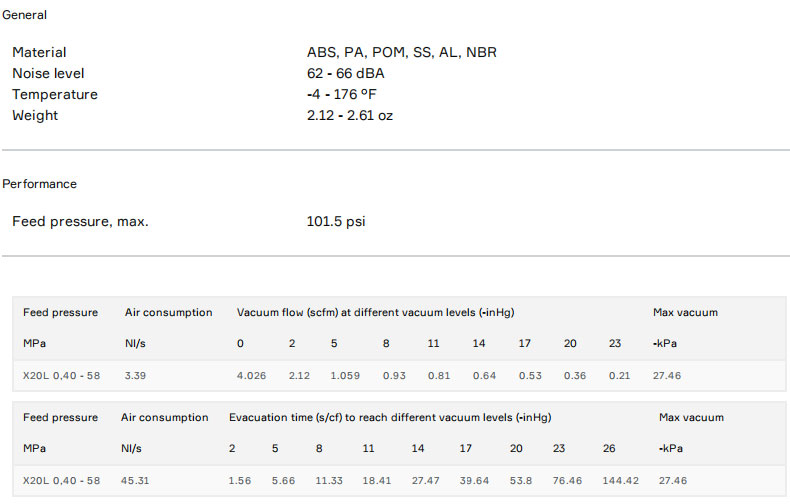The height and width of the screenshot is (504, 790).
Task: Select the 101.5 psi value
Action: pos(336,221)
